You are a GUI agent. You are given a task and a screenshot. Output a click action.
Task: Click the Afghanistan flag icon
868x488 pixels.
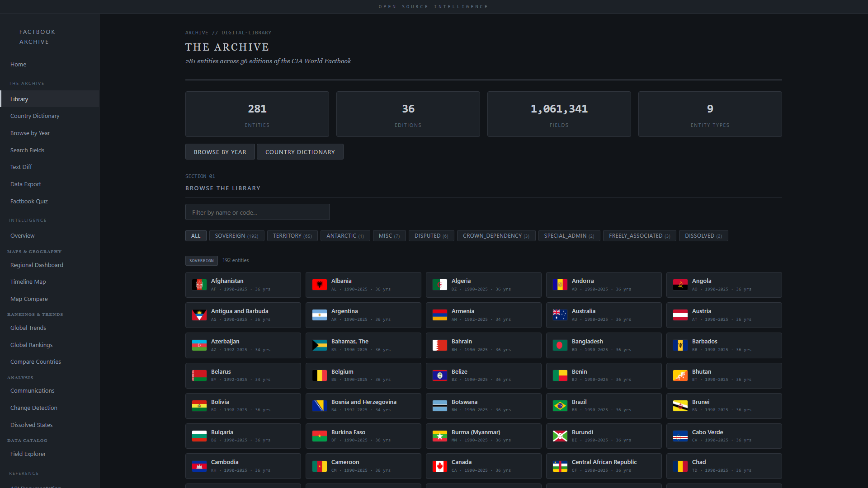point(199,285)
